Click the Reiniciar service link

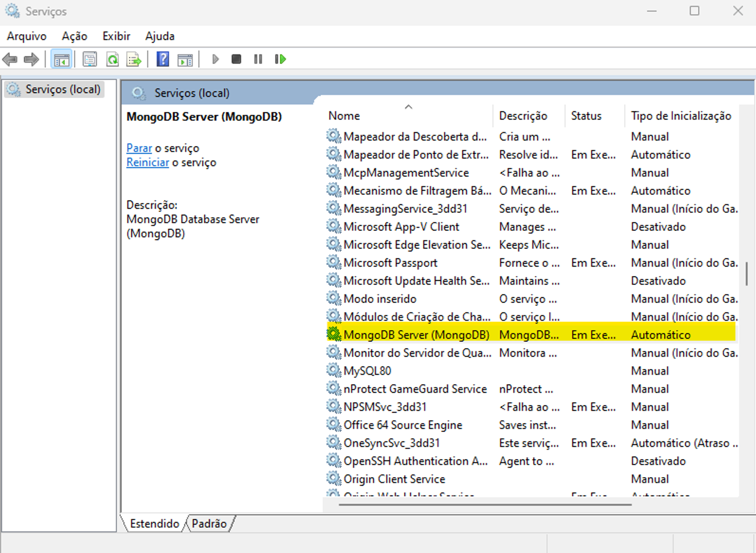pos(147,163)
